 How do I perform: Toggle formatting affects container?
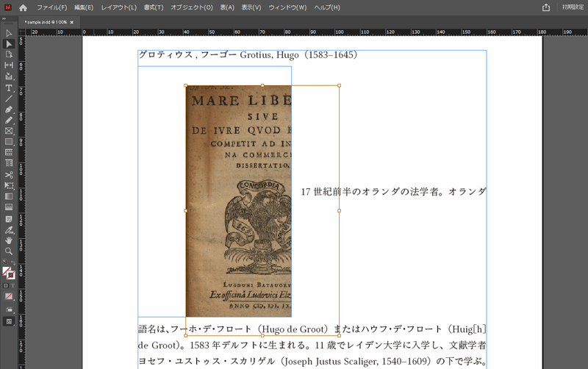click(5, 286)
